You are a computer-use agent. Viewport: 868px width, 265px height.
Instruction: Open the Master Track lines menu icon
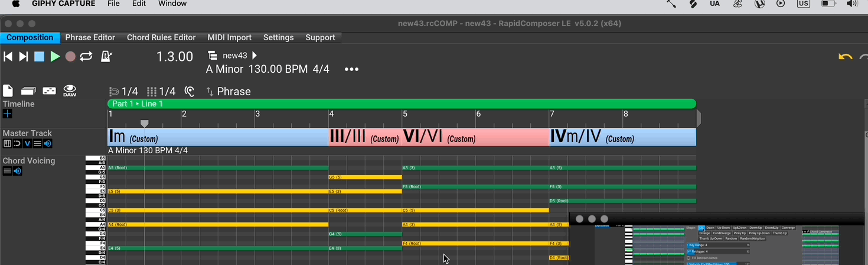[x=37, y=144]
